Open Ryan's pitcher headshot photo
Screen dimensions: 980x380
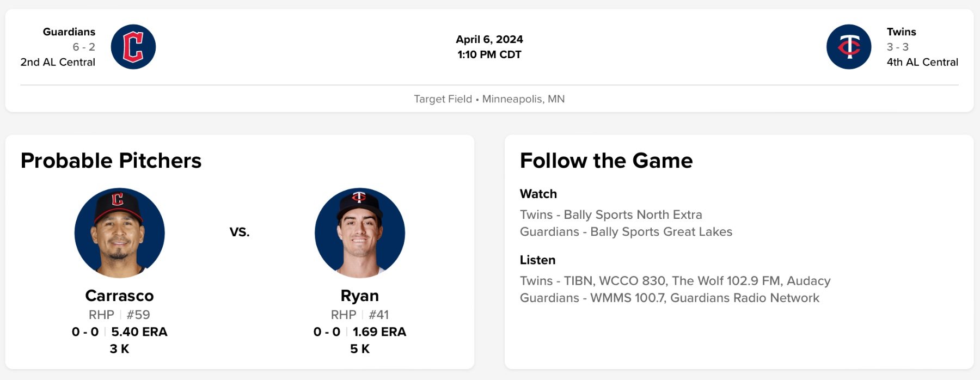tap(360, 233)
